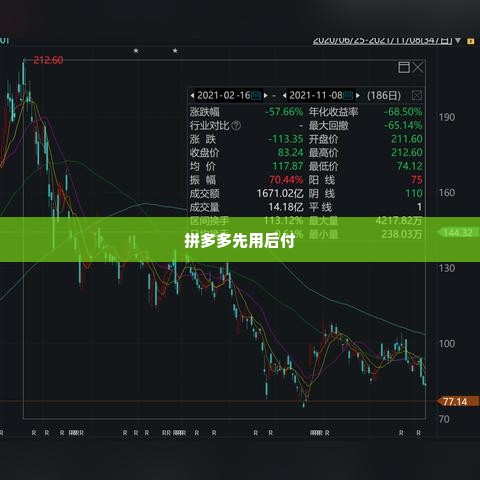Select the 14.18亿 成交量 value
The width and height of the screenshot is (480, 480).
286,207
